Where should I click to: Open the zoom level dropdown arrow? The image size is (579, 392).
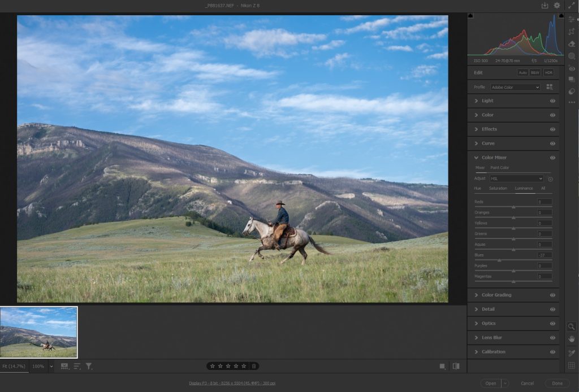51,366
